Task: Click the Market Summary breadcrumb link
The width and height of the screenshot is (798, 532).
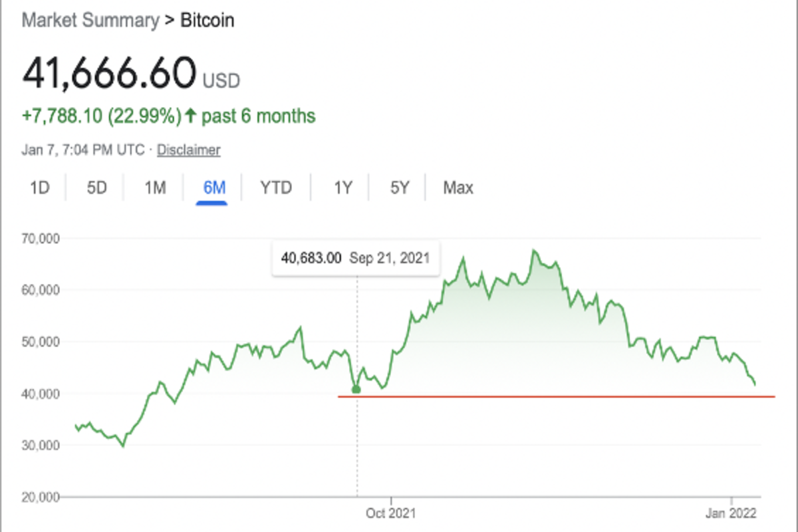Action: pyautogui.click(x=90, y=20)
